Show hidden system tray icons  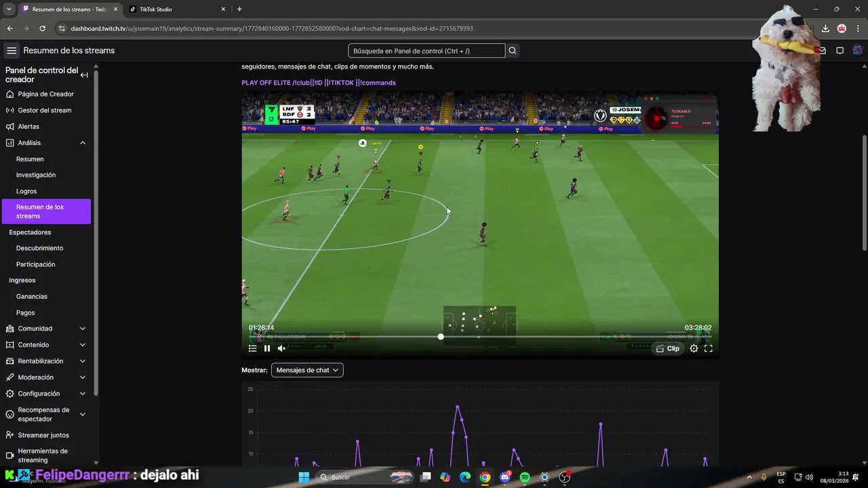coord(749,477)
